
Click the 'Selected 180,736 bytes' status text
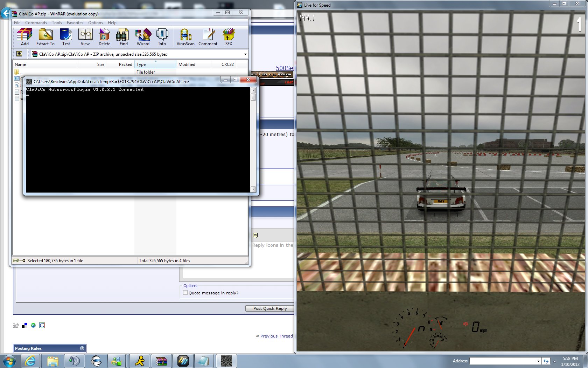click(x=55, y=261)
